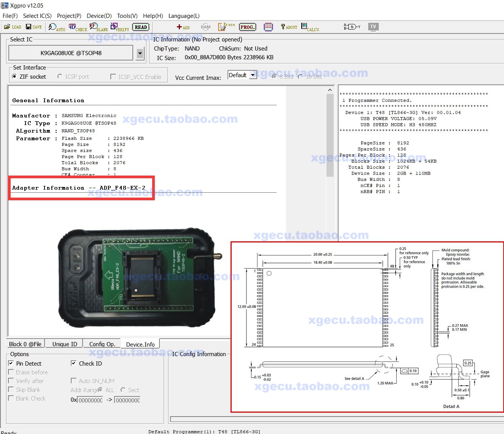Click the ABOUT help icon
The image size is (504, 434).
click(288, 27)
